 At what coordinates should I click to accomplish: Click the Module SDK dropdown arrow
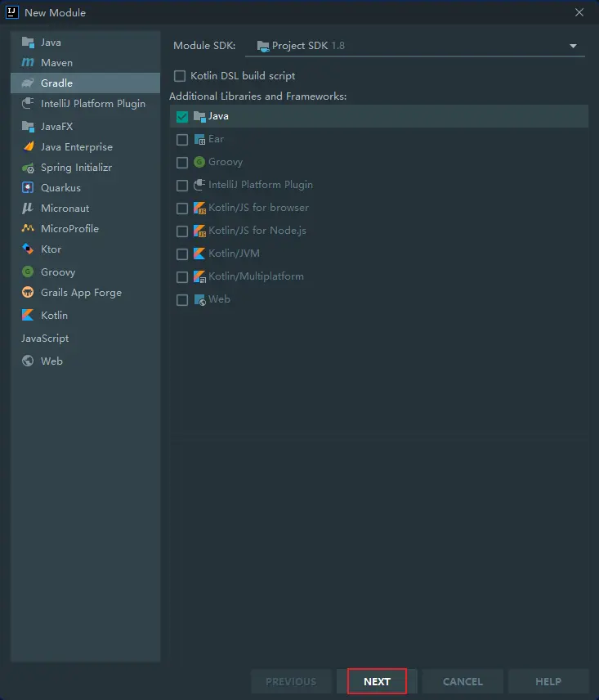pos(573,46)
